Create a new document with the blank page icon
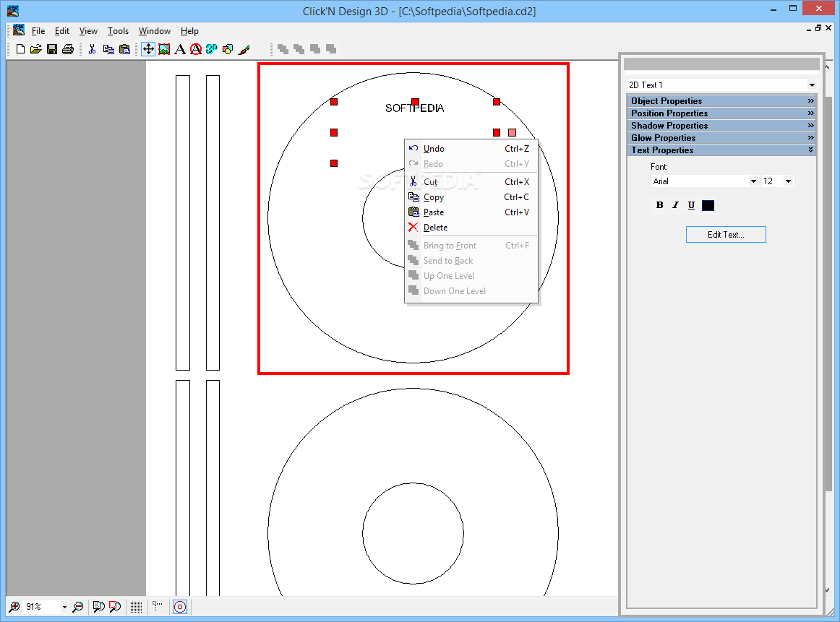 tap(20, 49)
